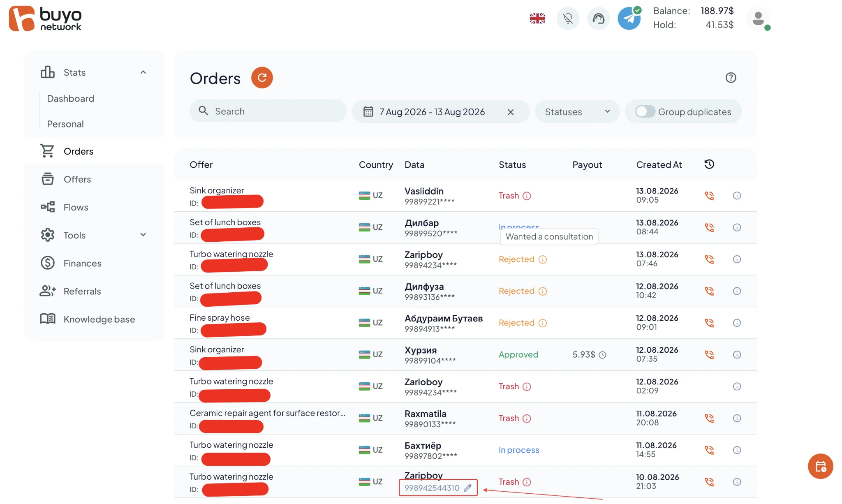Click call icon for Vasliddin order
The image size is (842, 504).
(x=709, y=196)
